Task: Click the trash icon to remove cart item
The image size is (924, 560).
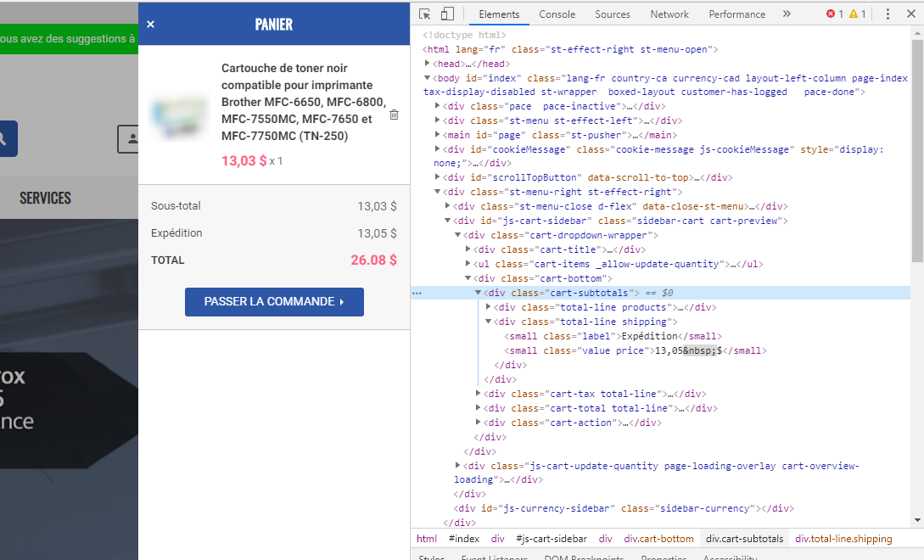Action: point(395,115)
